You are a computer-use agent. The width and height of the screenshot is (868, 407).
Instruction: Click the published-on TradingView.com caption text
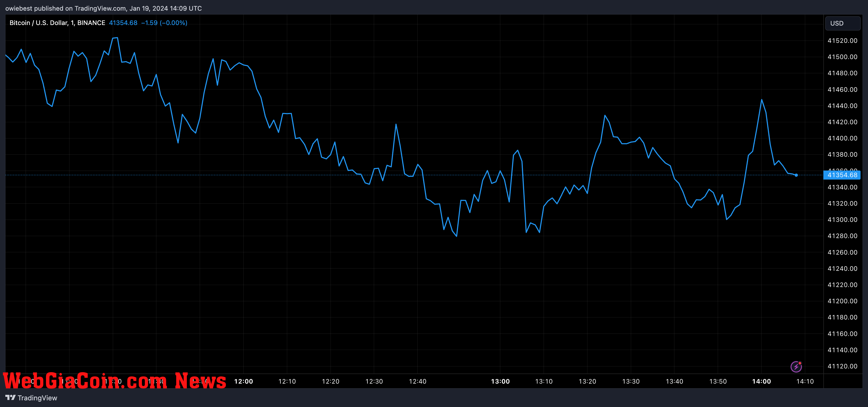(x=103, y=9)
